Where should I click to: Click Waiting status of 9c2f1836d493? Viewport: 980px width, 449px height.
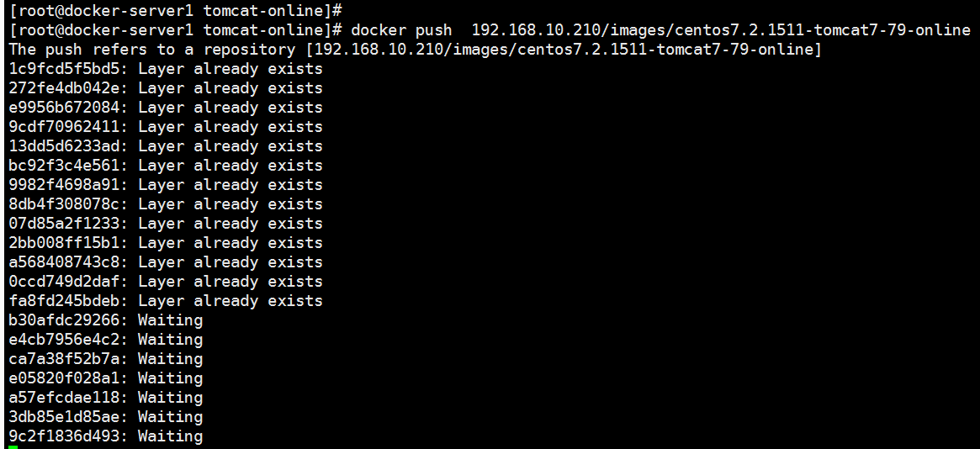tap(170, 436)
